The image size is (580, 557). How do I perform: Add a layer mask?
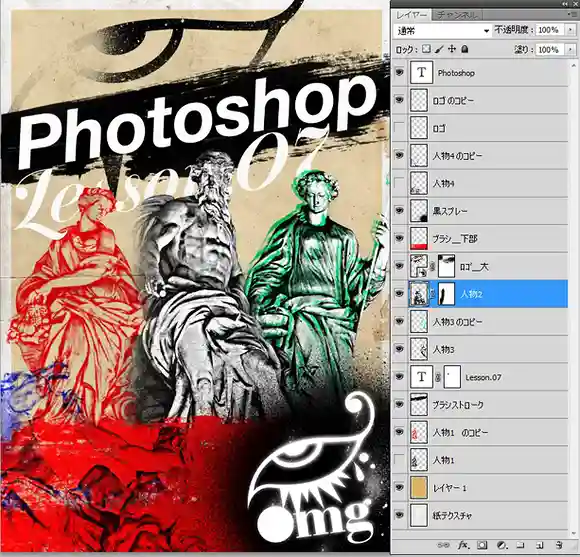482,545
